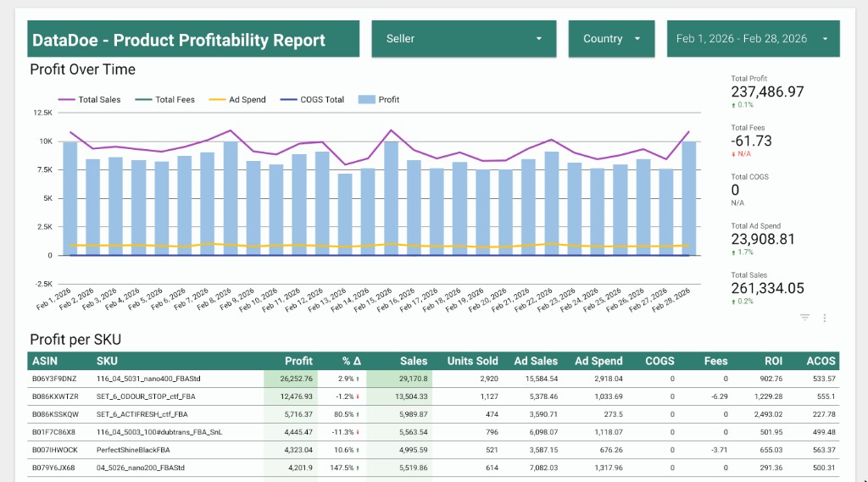Open the Seller filter dropdown

pos(464,39)
